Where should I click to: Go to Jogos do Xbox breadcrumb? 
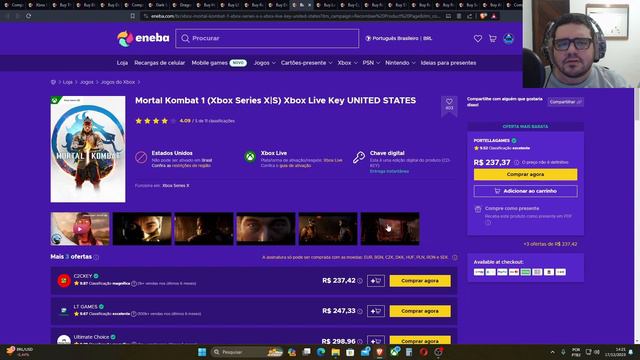pos(118,82)
